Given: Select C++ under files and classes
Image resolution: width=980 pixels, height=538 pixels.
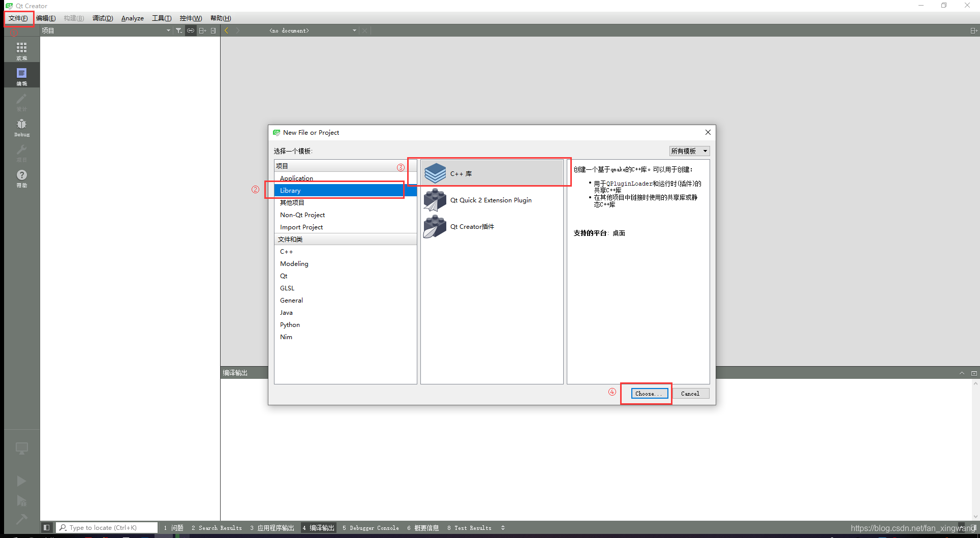Looking at the screenshot, I should coord(346,251).
